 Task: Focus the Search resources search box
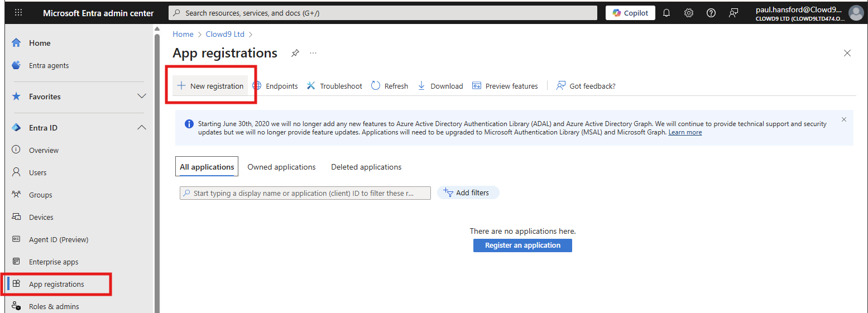tap(383, 13)
